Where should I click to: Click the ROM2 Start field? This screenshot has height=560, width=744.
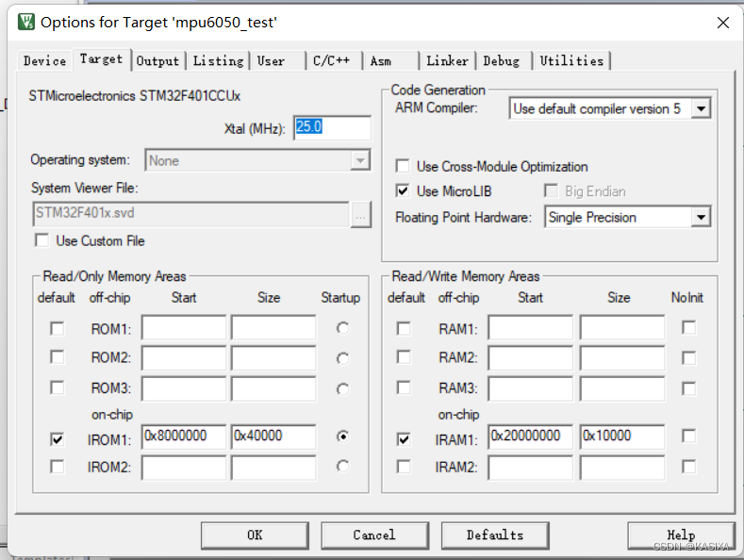coord(184,358)
